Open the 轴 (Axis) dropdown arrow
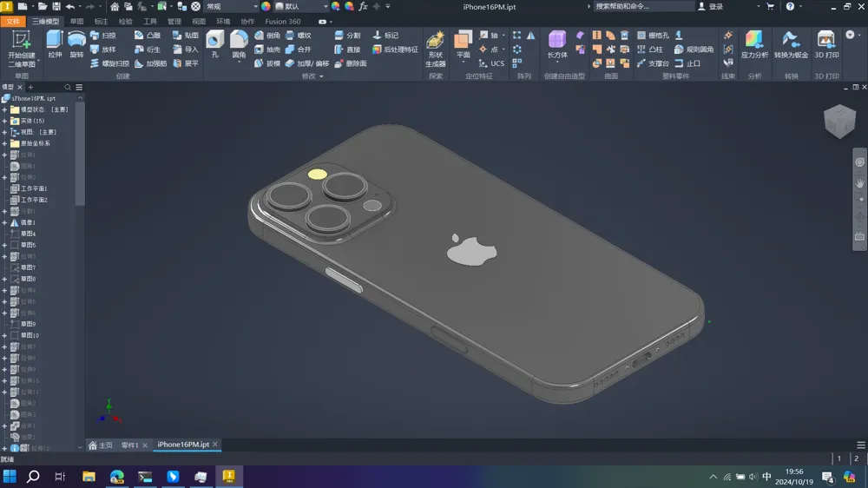 pos(503,36)
